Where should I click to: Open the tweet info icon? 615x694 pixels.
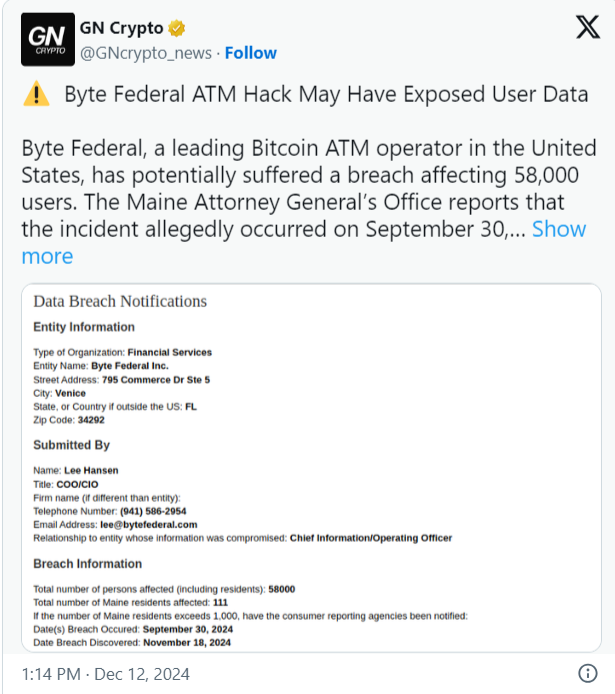(589, 673)
